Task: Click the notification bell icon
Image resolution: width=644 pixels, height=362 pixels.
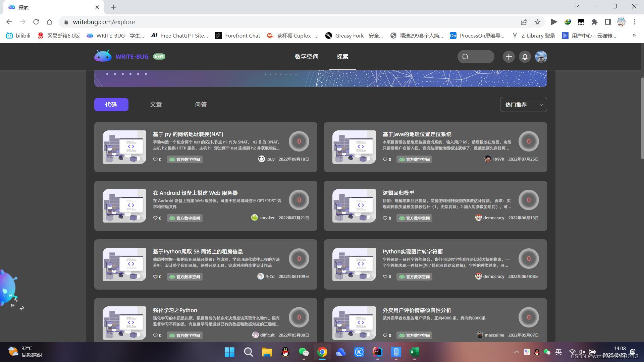Action: [x=525, y=57]
